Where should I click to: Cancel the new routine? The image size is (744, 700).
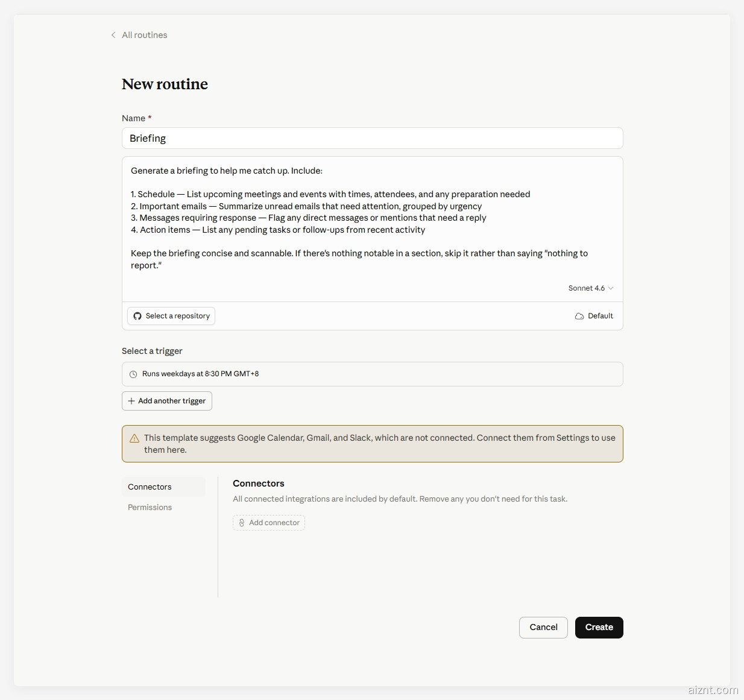(x=543, y=627)
